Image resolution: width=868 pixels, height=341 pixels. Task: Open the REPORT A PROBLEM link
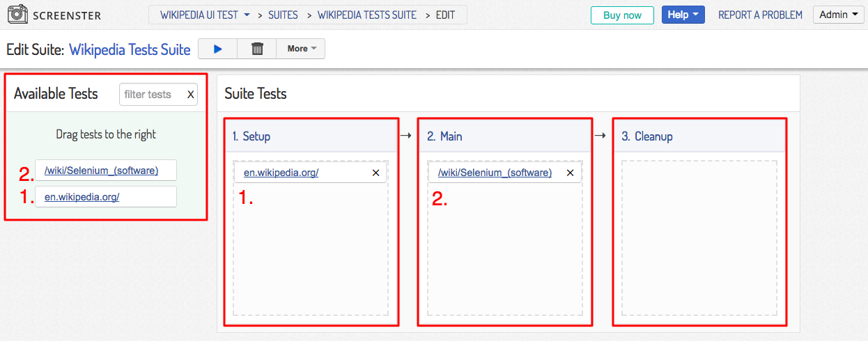760,15
